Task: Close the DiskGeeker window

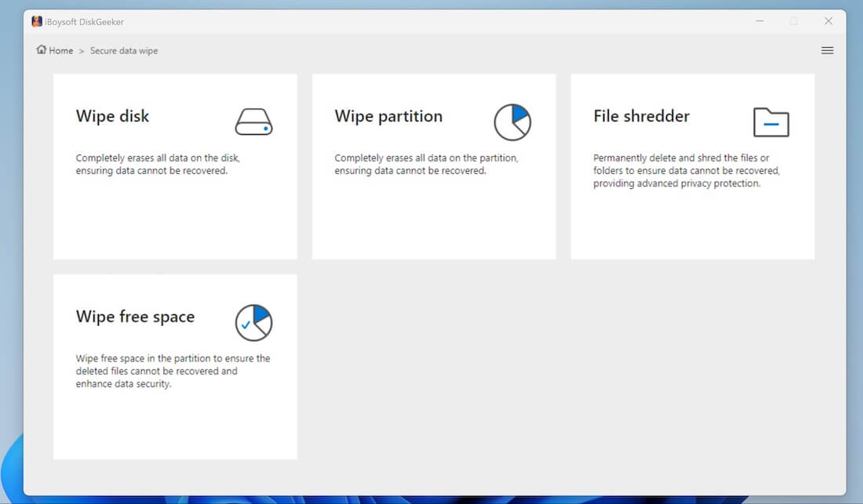Action: pos(828,21)
